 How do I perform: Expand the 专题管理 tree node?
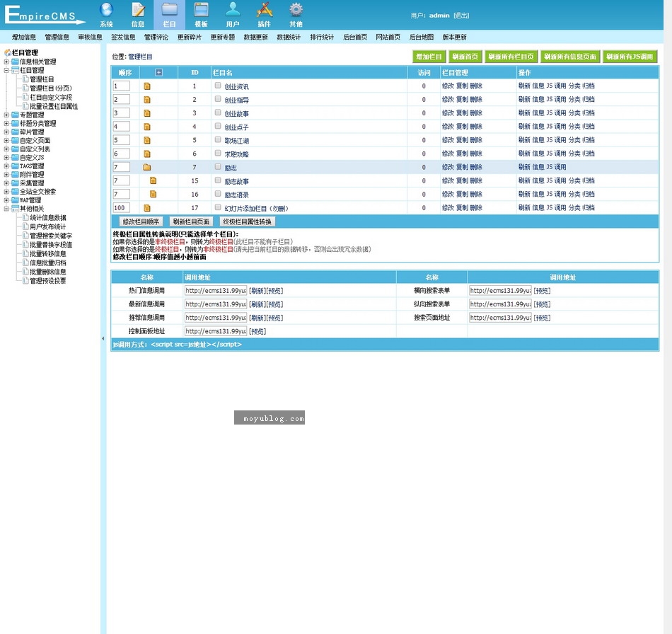(6, 115)
